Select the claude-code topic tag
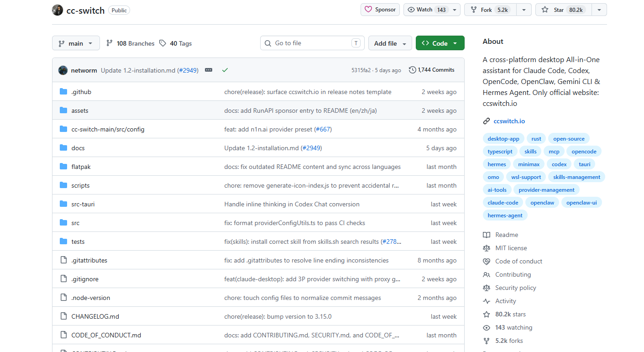The height and width of the screenshot is (352, 644). 503,203
